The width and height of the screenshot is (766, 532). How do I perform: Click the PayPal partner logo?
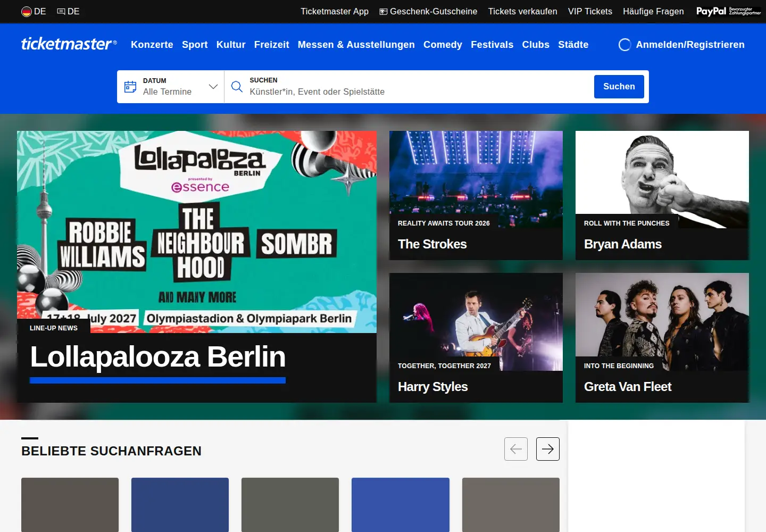coord(728,11)
